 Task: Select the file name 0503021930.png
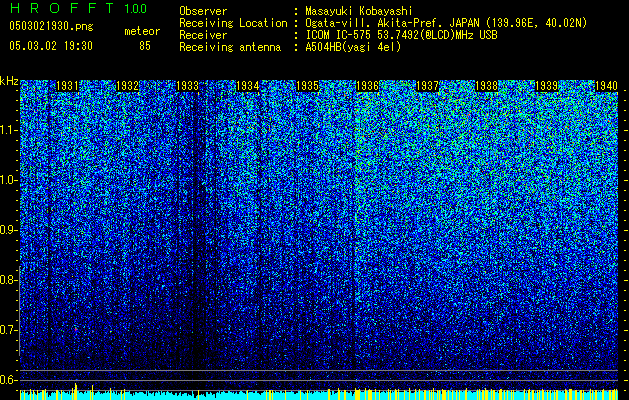(51, 26)
